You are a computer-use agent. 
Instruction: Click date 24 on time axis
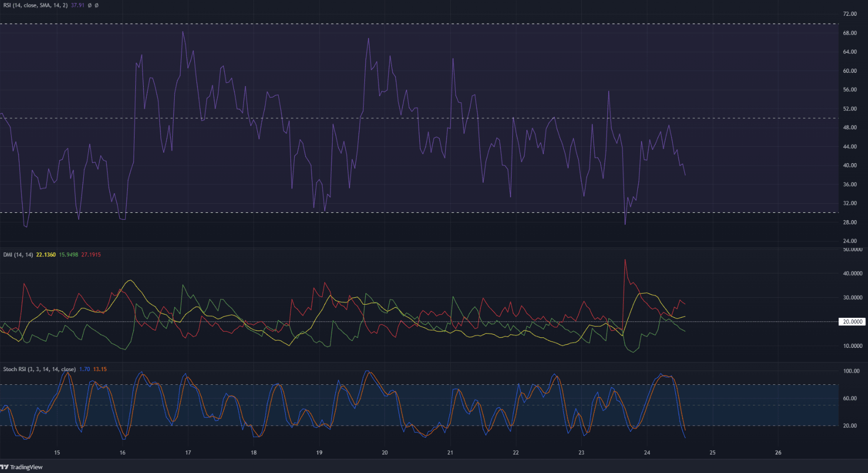pyautogui.click(x=647, y=452)
